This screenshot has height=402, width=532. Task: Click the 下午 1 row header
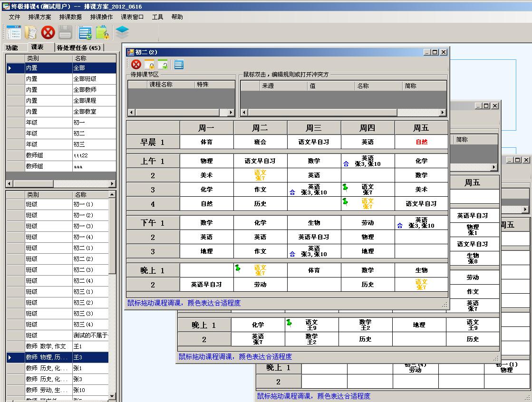point(153,222)
